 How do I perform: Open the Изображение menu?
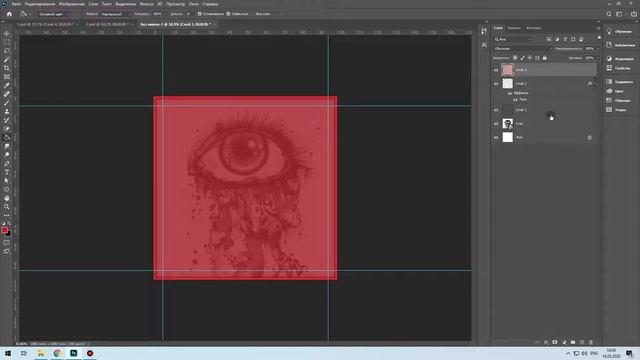pos(71,4)
